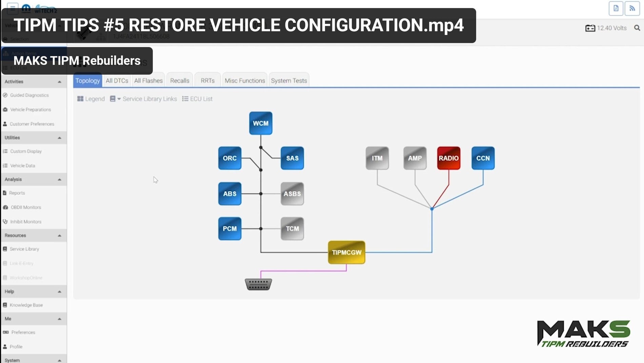Select the ABS module node
The image size is (644, 363).
point(230,194)
